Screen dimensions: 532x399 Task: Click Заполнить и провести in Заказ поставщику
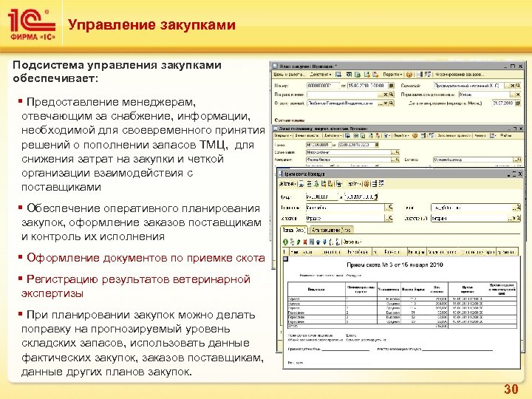click(x=454, y=135)
